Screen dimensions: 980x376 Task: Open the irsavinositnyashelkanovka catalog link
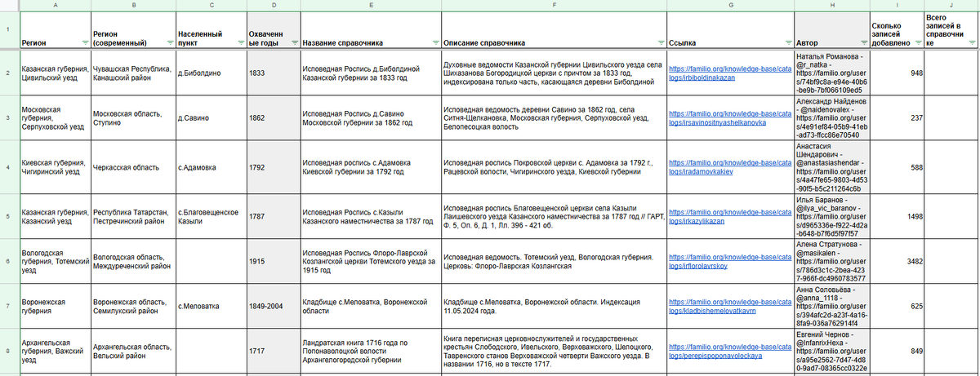pyautogui.click(x=729, y=117)
